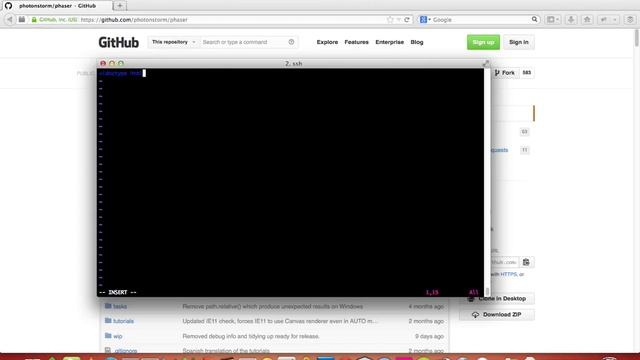The image size is (640, 360).
Task: Click the folder icon beside tasks
Action: (x=108, y=306)
